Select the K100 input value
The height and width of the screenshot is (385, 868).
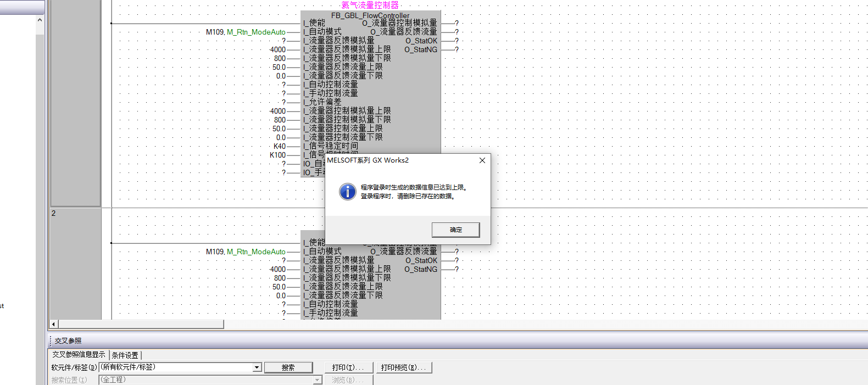(x=277, y=155)
